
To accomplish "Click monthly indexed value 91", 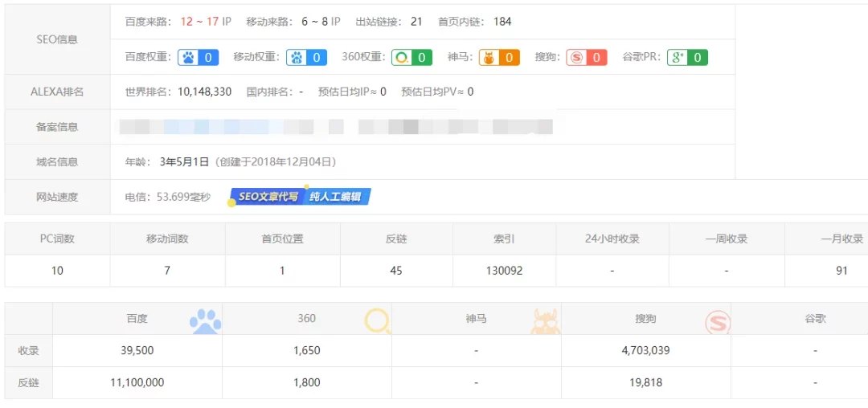I will (x=842, y=271).
